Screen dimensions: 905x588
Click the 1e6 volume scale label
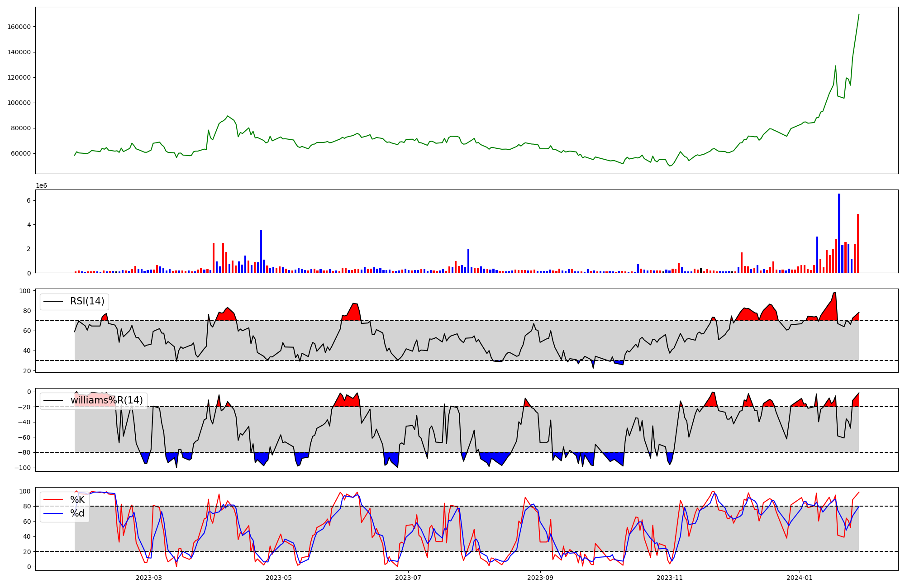click(41, 186)
